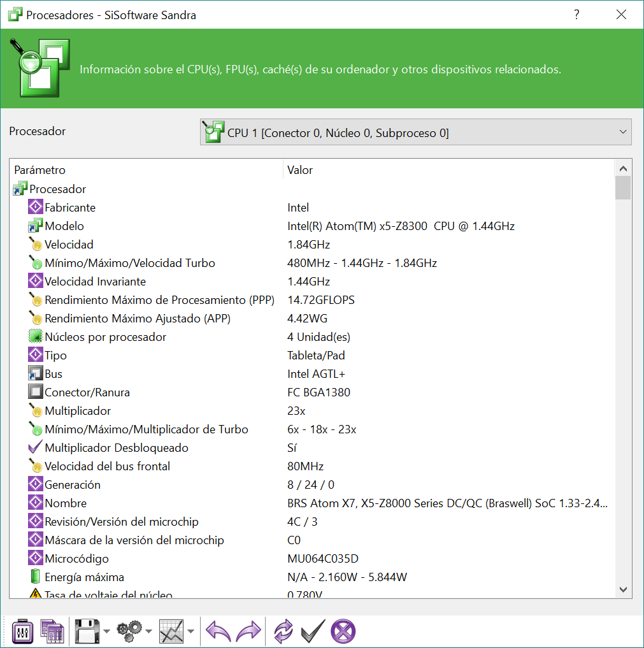Click the value Tableta/Pad
This screenshot has width=644, height=648.
pyautogui.click(x=316, y=356)
